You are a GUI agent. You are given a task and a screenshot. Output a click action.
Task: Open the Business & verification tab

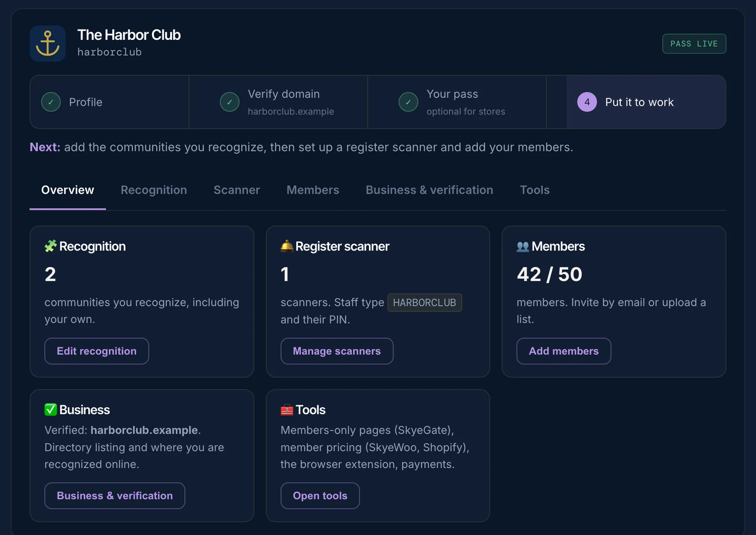429,190
